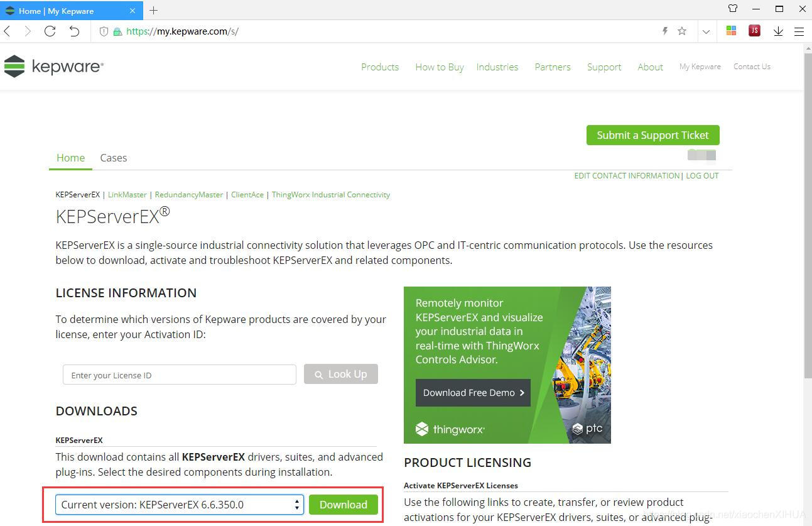Click the undo/restore closed tab arrow
The width and height of the screenshot is (812, 526).
75,31
